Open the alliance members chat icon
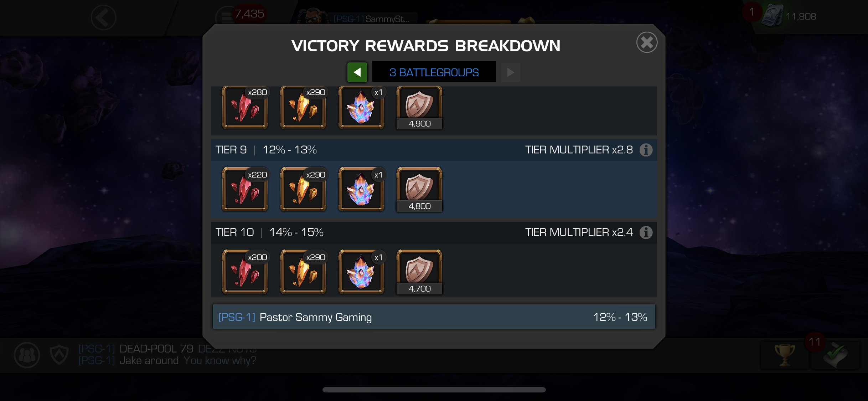The width and height of the screenshot is (868, 401). click(x=27, y=355)
